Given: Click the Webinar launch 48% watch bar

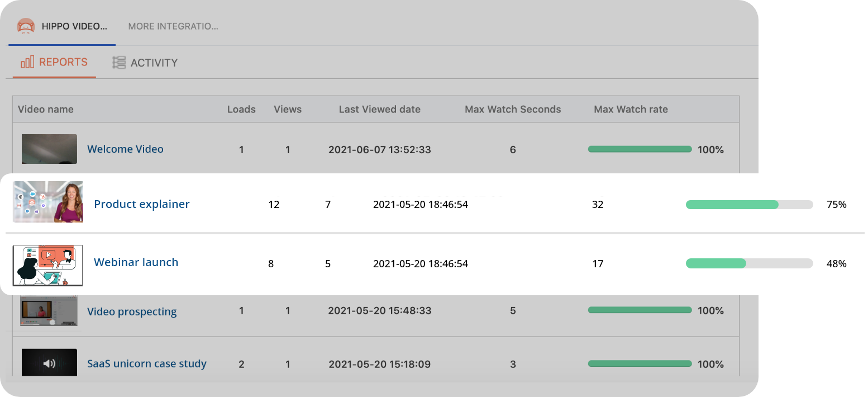Looking at the screenshot, I should pos(748,263).
